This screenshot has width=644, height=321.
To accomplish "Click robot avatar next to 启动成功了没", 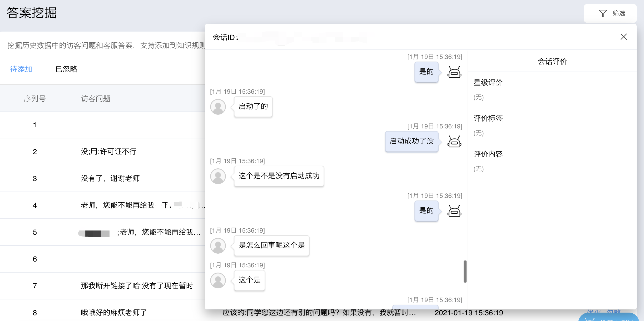I will pos(454,142).
